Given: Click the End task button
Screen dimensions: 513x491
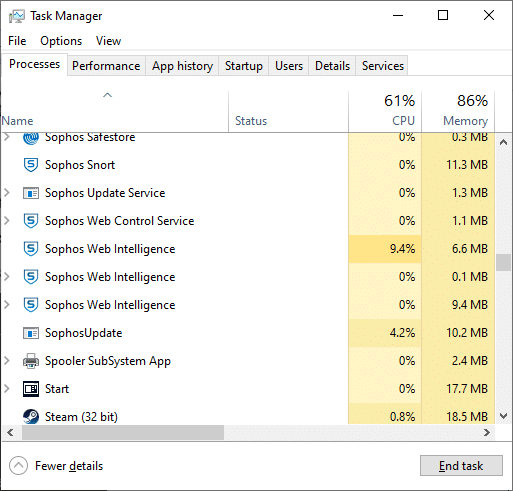Looking at the screenshot, I should [x=461, y=466].
